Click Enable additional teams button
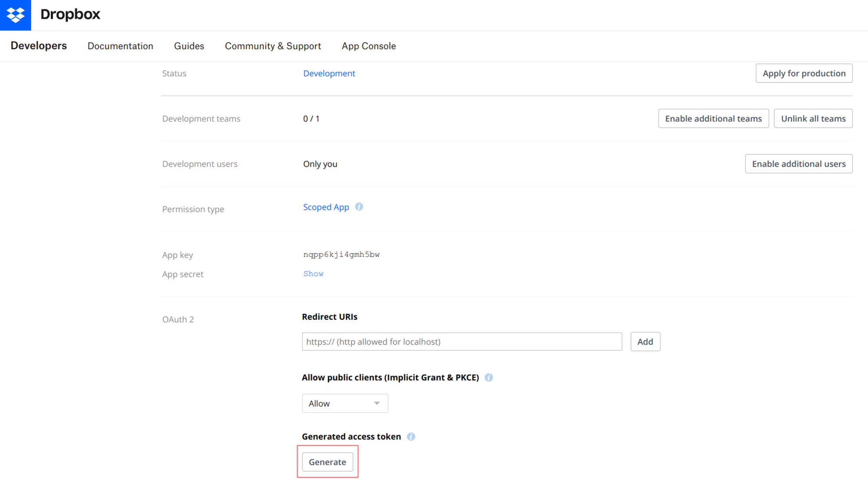This screenshot has height=480, width=868. [x=713, y=118]
